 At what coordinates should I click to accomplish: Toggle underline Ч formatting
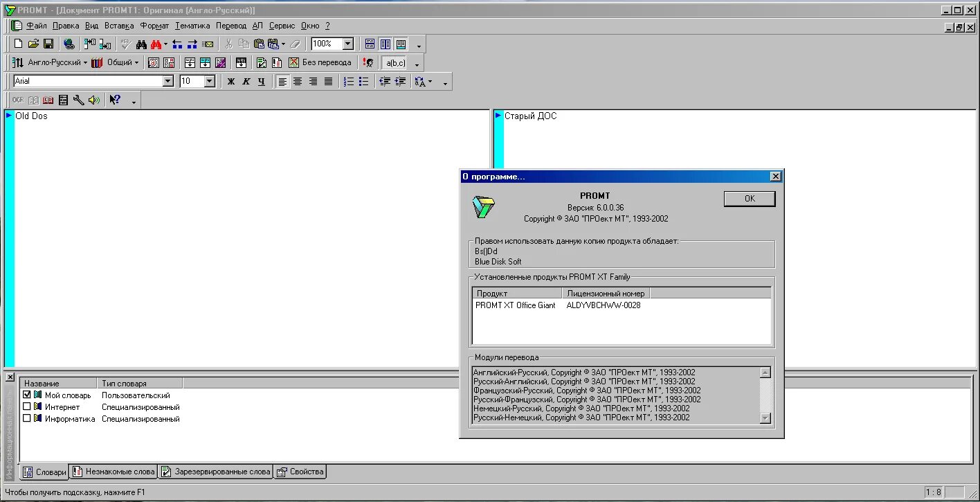(262, 81)
